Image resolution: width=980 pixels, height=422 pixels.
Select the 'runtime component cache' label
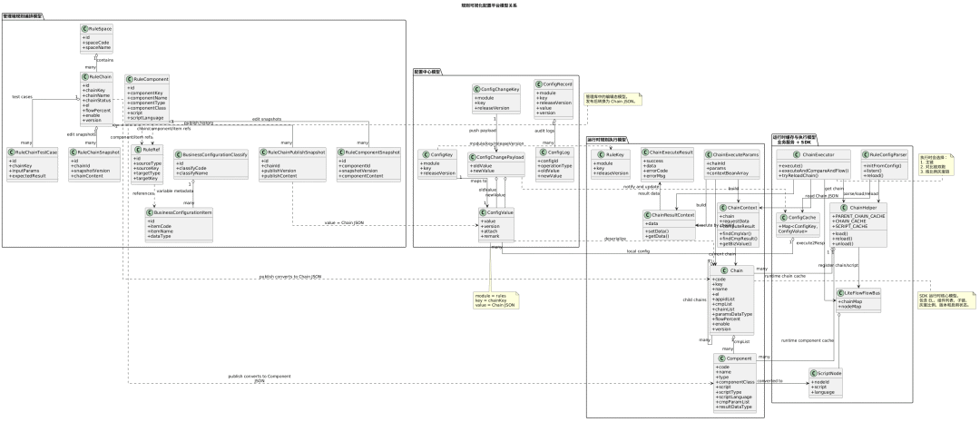click(x=808, y=340)
